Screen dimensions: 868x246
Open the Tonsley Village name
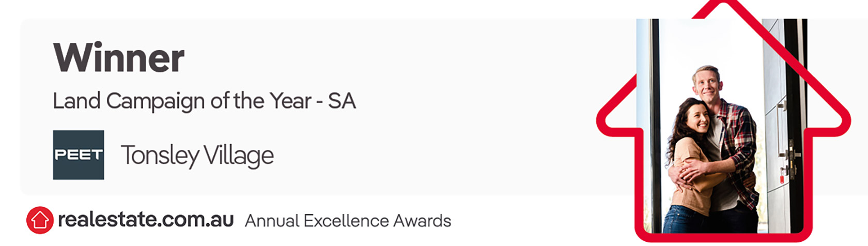click(x=197, y=156)
